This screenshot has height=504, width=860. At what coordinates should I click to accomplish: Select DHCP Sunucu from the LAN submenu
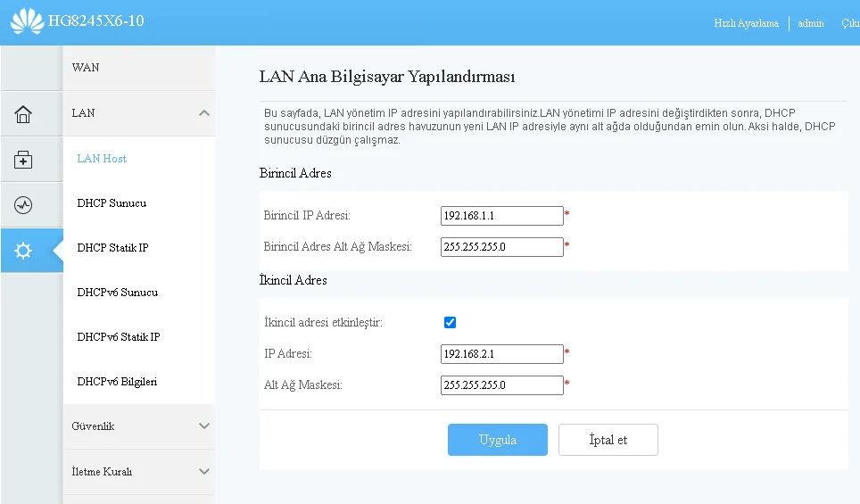[x=112, y=203]
